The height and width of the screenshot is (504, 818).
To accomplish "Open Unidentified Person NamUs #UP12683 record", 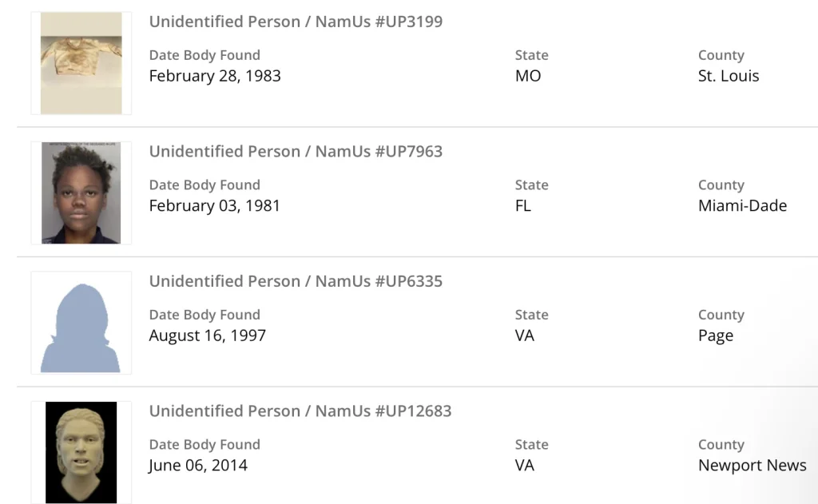I will [x=300, y=411].
